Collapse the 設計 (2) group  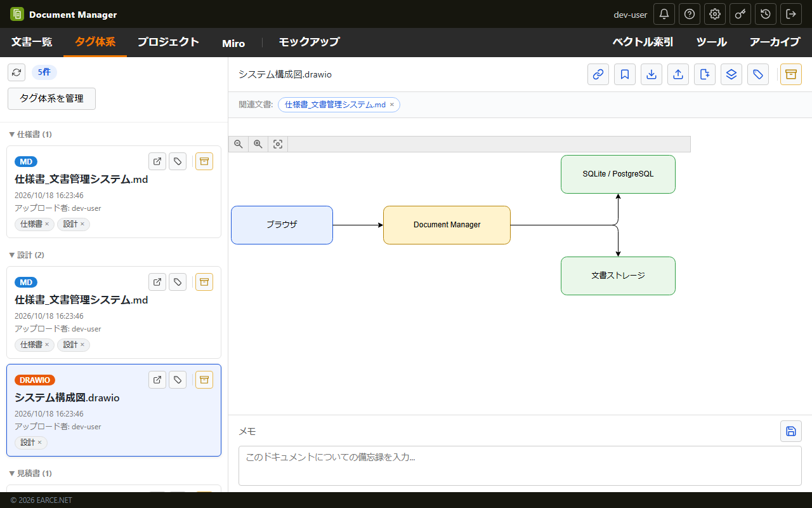point(27,255)
